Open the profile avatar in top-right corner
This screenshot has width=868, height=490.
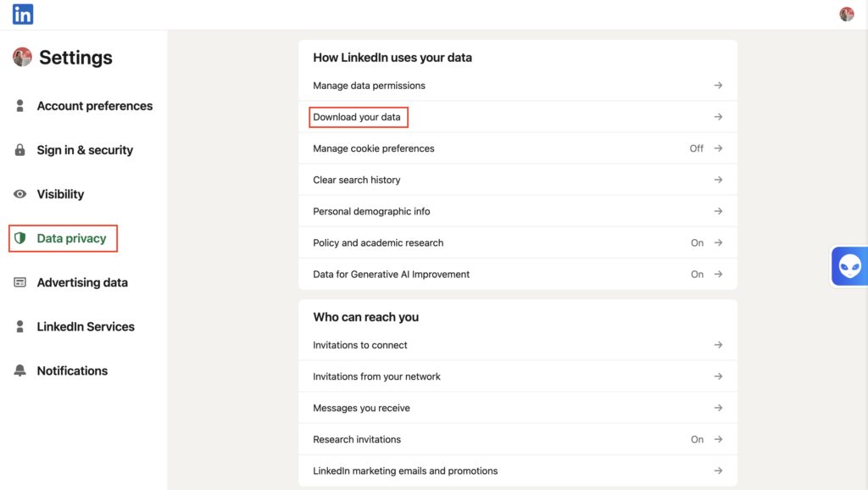coord(847,14)
